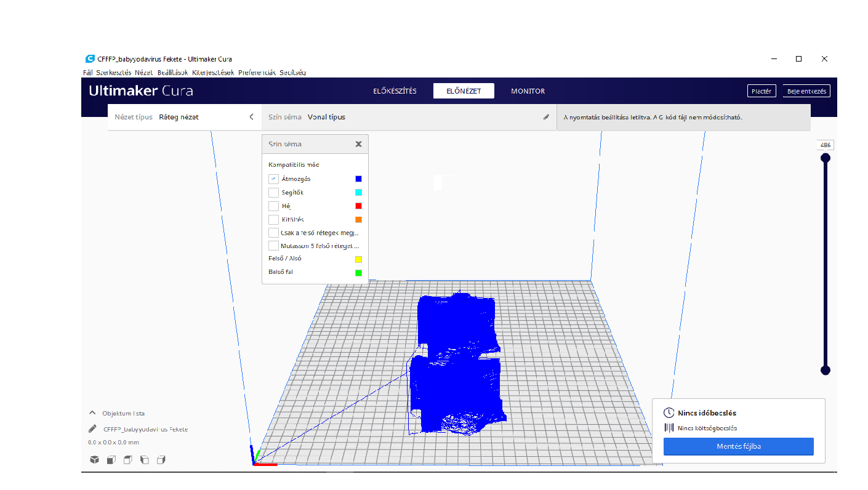Image resolution: width=868 pixels, height=490 pixels.
Task: Click the pencil icon next to CFFFP_babyyodavirus Fekete
Action: (92, 428)
